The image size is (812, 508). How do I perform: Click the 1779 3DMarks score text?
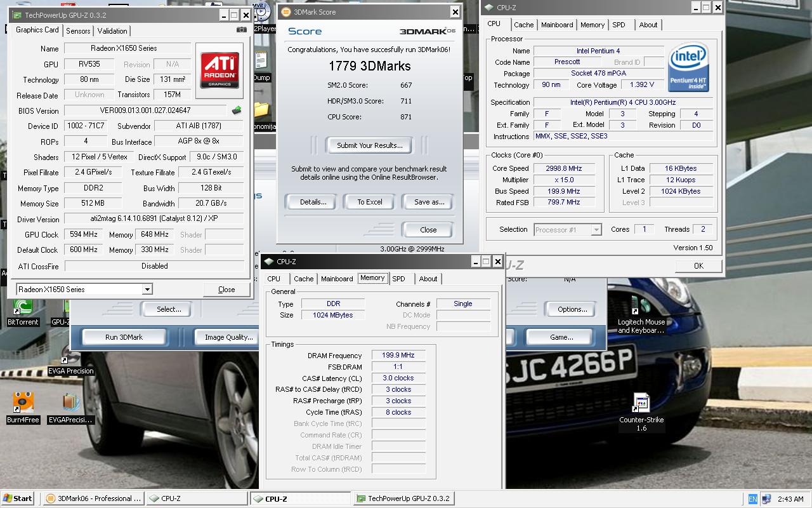pyautogui.click(x=369, y=66)
